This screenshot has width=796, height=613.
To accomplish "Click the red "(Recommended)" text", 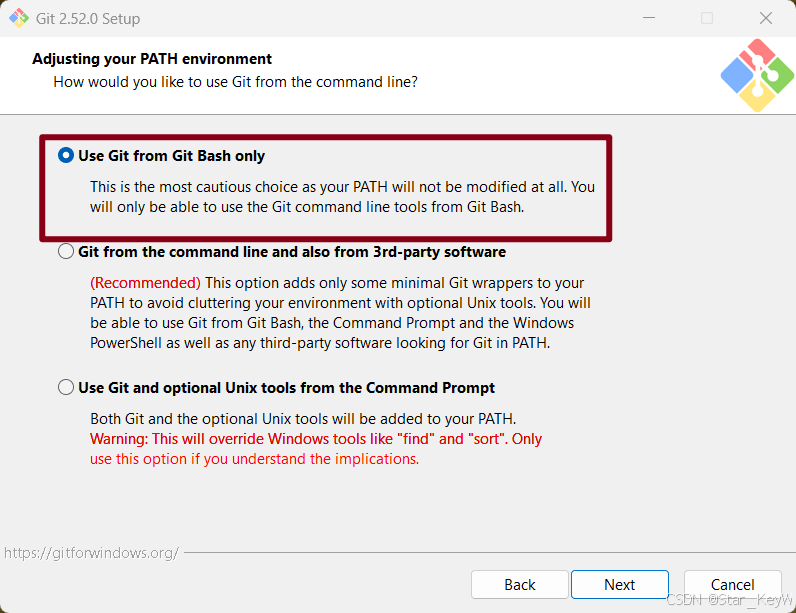I will pos(145,283).
